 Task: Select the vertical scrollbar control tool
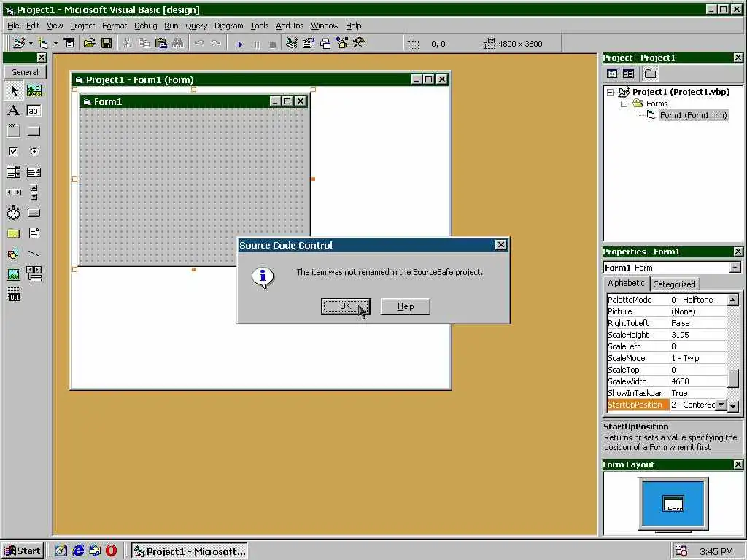[x=34, y=192]
